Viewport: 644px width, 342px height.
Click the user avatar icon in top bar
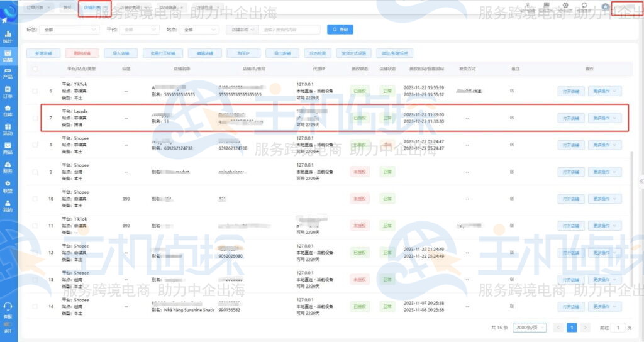point(606,7)
